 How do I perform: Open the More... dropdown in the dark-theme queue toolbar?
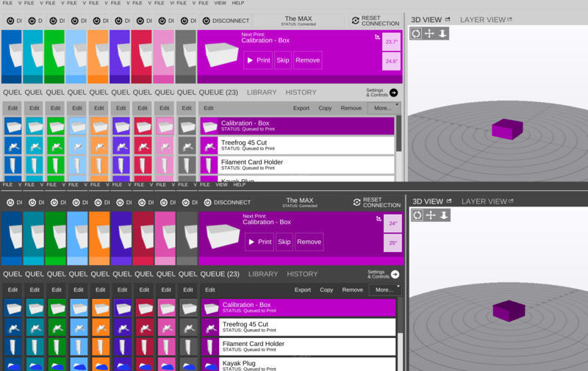pos(384,289)
